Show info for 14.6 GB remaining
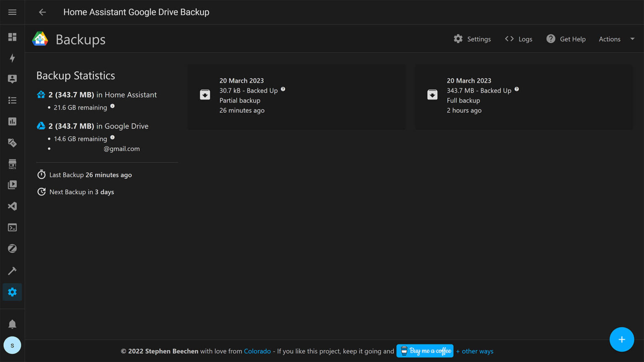 point(112,137)
